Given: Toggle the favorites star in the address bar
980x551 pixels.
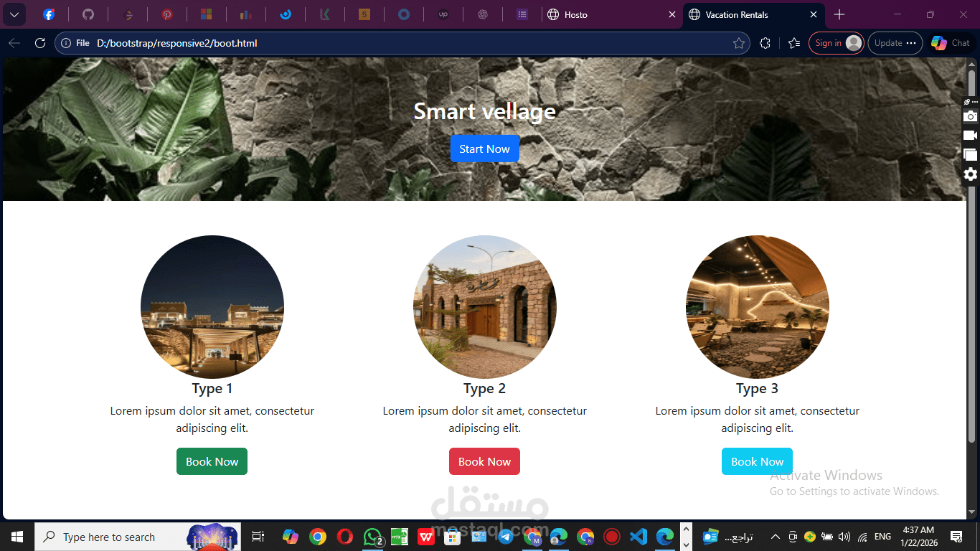Looking at the screenshot, I should coord(740,42).
